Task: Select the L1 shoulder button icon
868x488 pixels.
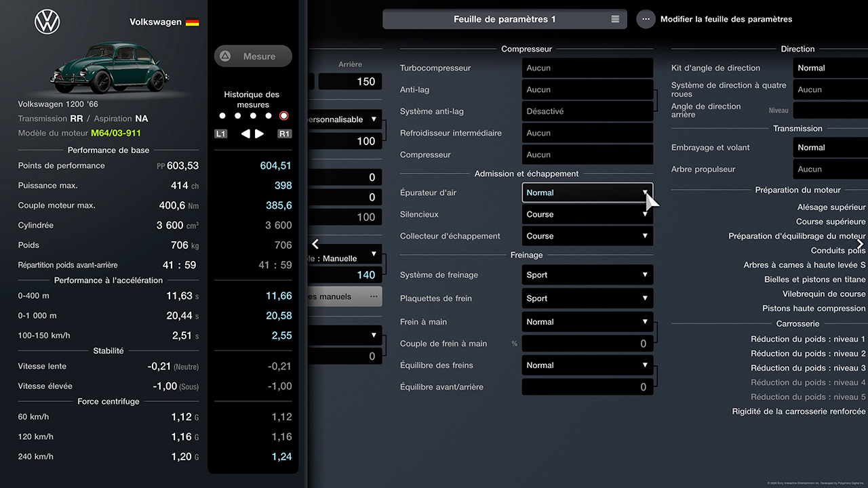Action: (220, 134)
